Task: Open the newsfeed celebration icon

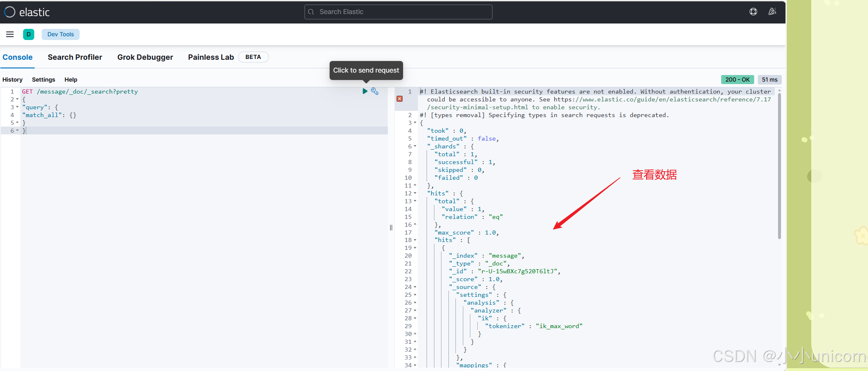Action: (772, 12)
